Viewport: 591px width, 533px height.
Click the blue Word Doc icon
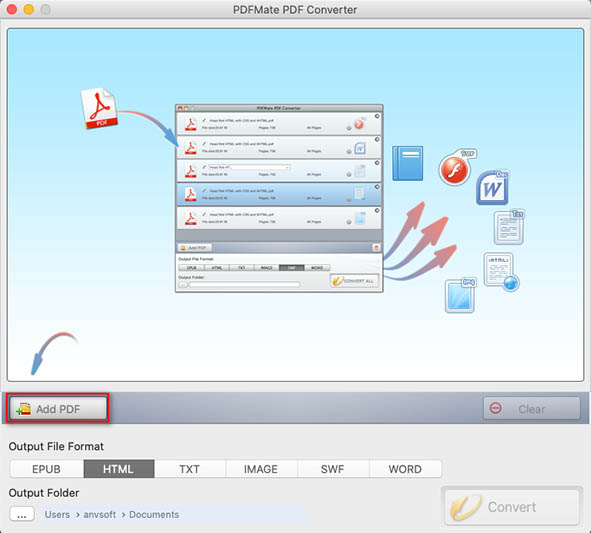click(492, 187)
